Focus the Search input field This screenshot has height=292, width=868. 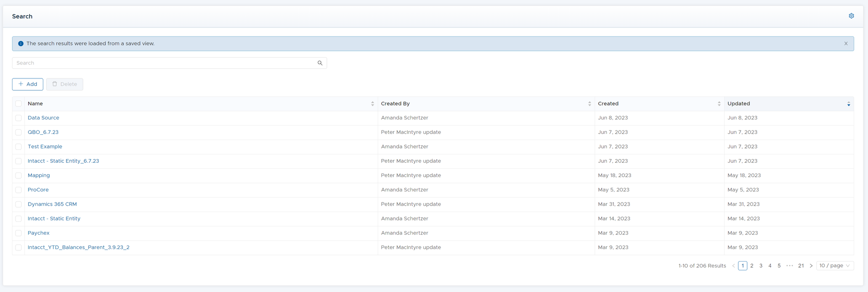point(169,63)
